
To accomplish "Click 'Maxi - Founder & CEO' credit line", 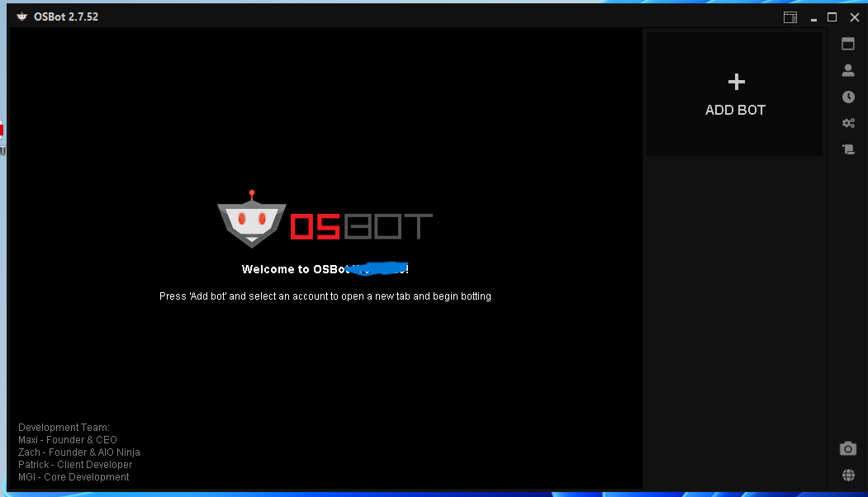I will [x=68, y=440].
